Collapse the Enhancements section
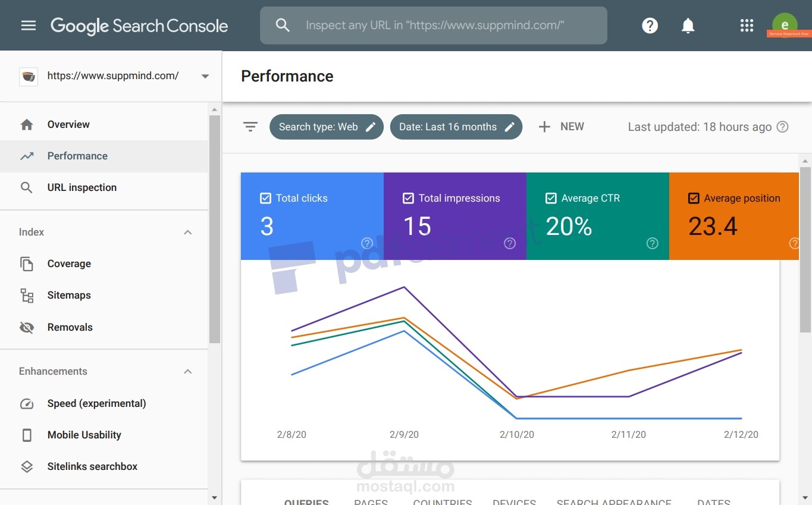 (x=187, y=371)
